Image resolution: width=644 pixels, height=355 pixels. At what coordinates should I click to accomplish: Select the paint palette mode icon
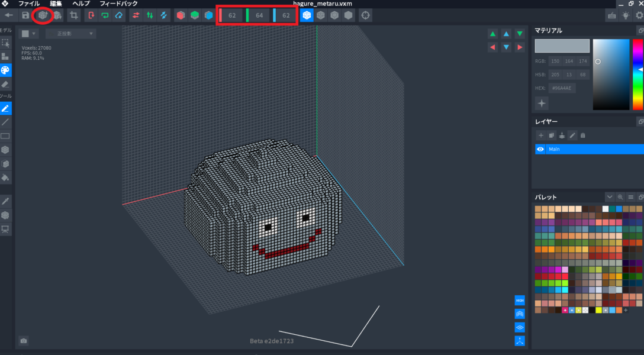click(5, 70)
